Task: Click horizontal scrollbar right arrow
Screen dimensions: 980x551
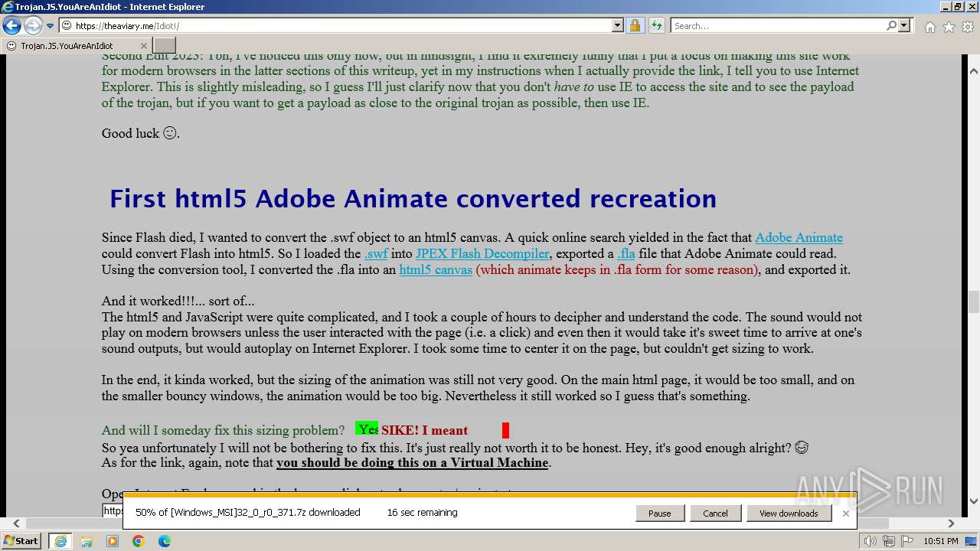Action: pyautogui.click(x=952, y=523)
